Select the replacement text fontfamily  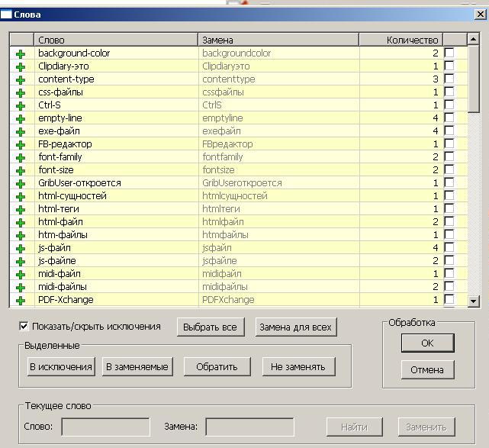coord(222,157)
